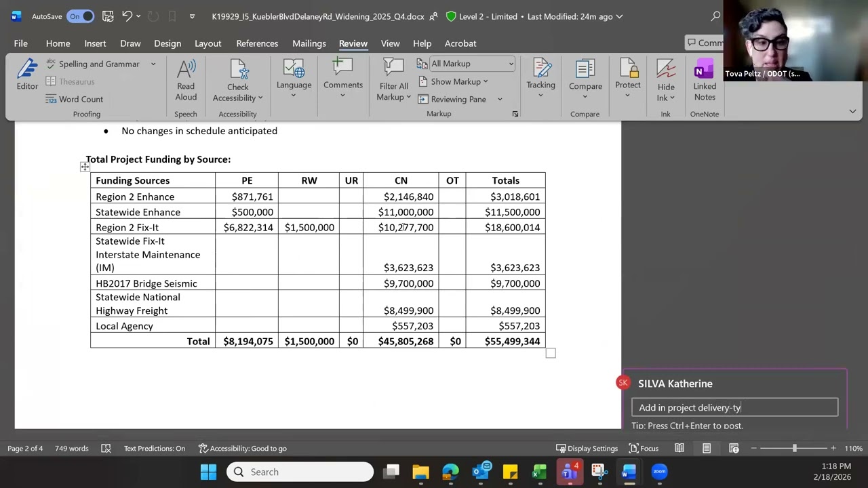Open Excel from the taskbar
The image size is (868, 488).
click(x=539, y=472)
